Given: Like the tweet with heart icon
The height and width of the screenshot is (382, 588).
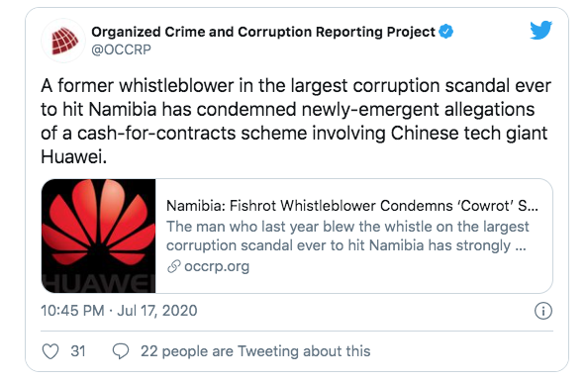Looking at the screenshot, I should (x=50, y=351).
